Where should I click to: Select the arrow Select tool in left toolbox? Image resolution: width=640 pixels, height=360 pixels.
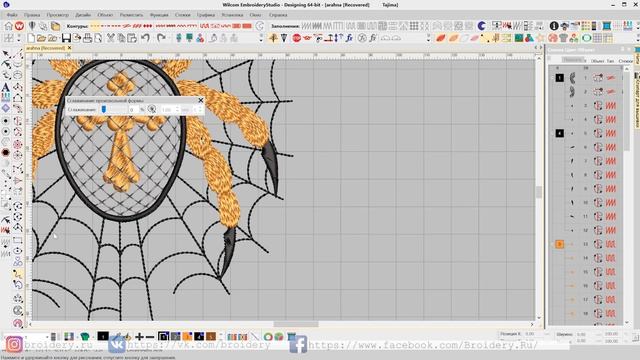pos(6,54)
